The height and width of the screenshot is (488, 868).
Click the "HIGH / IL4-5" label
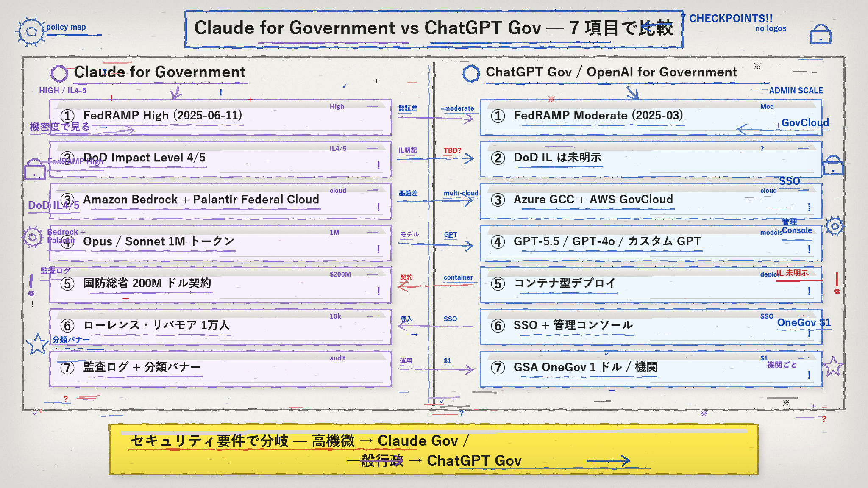point(63,90)
